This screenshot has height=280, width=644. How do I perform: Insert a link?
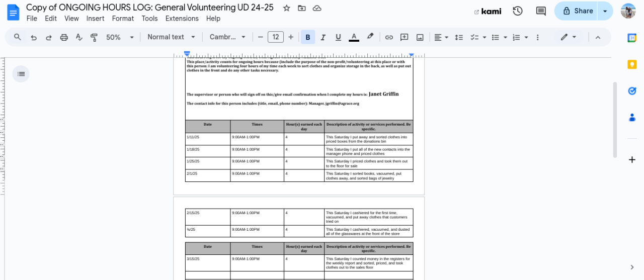(x=389, y=37)
